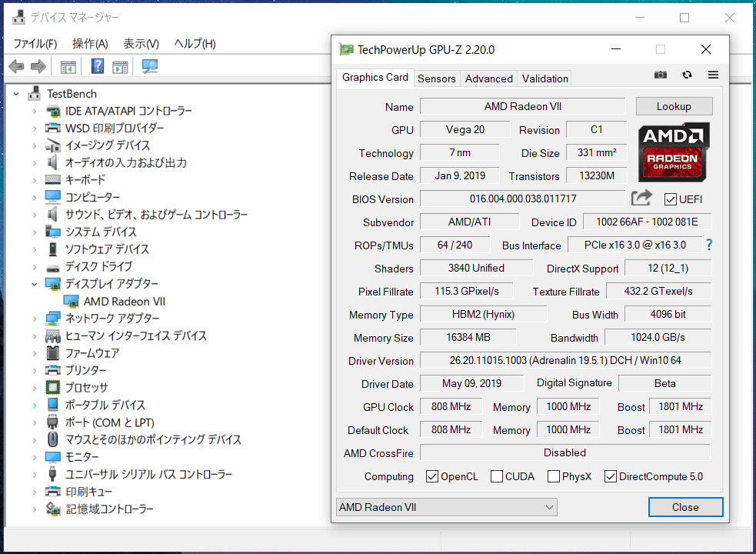Click the Bandwidth value 1024.0 GB/s
This screenshot has height=554, width=756.
coord(658,337)
